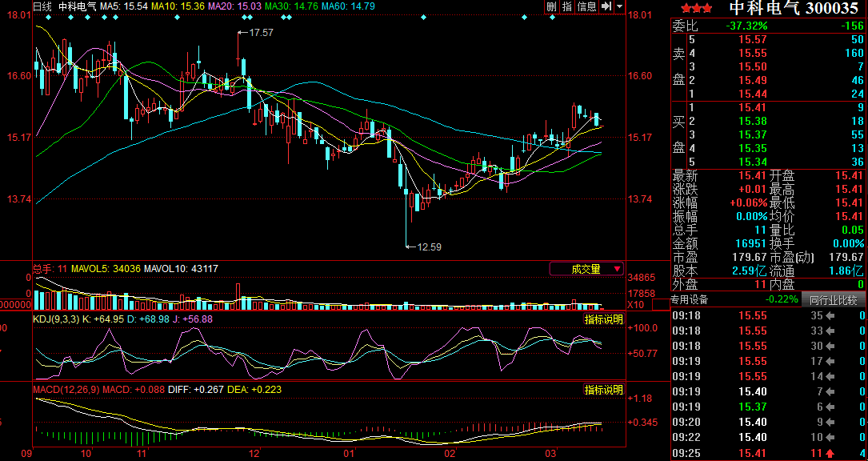
Task: Select the 专用设备 industry sector label
Action: click(x=689, y=300)
